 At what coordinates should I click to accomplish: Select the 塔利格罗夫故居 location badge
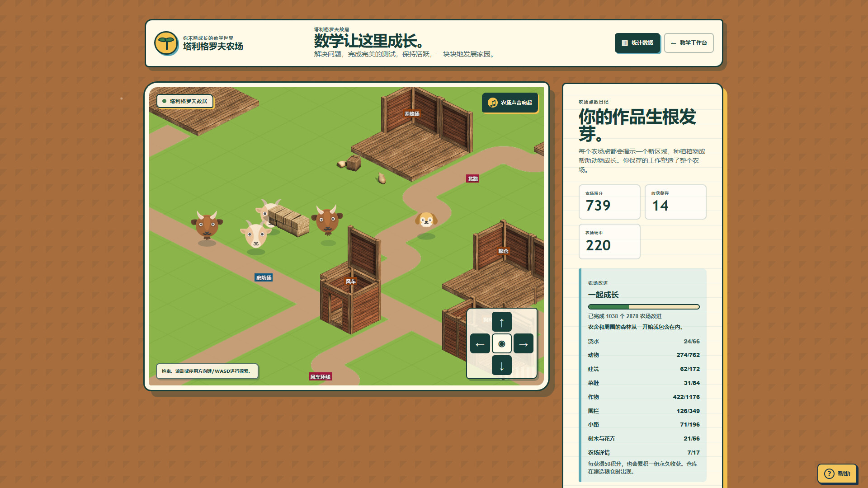click(185, 101)
